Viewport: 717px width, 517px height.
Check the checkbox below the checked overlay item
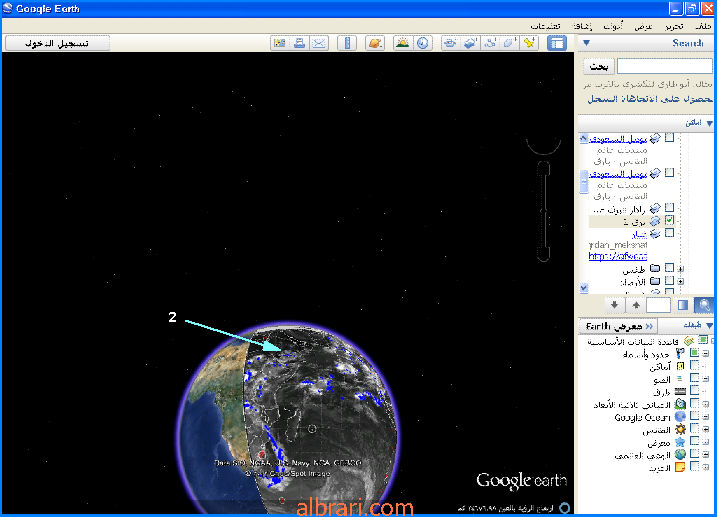(669, 233)
